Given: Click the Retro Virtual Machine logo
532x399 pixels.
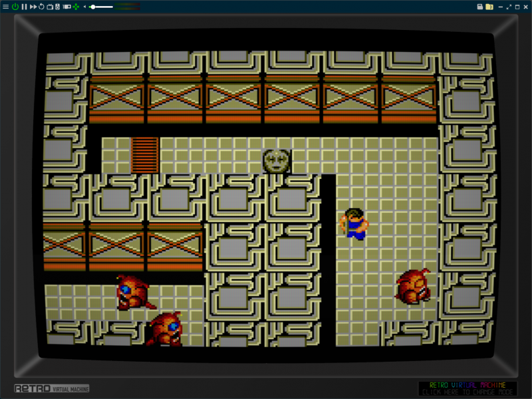Looking at the screenshot, I should tap(52, 388).
